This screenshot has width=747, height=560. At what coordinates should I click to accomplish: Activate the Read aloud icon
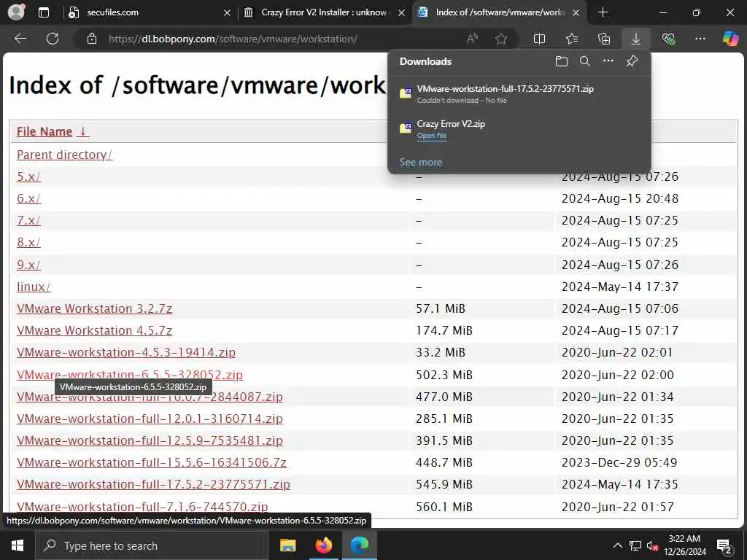(x=472, y=39)
